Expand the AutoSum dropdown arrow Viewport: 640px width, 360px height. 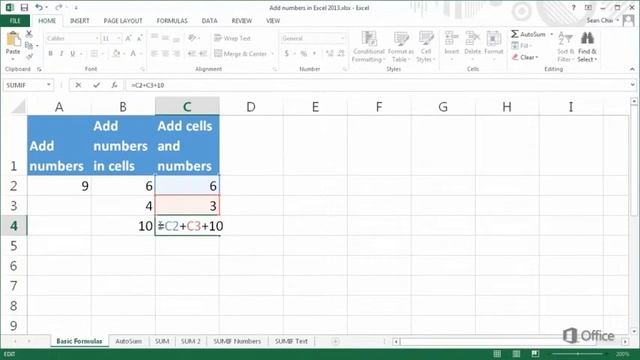tap(551, 34)
